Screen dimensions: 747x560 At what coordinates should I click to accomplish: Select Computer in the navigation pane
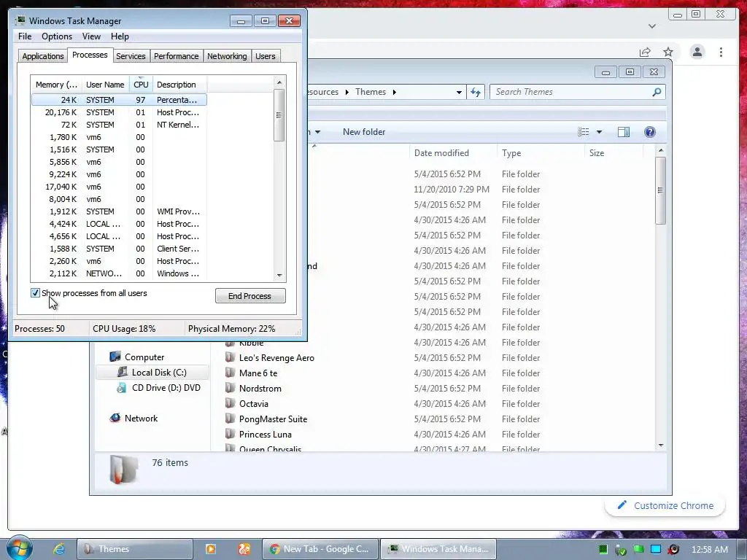(x=144, y=357)
